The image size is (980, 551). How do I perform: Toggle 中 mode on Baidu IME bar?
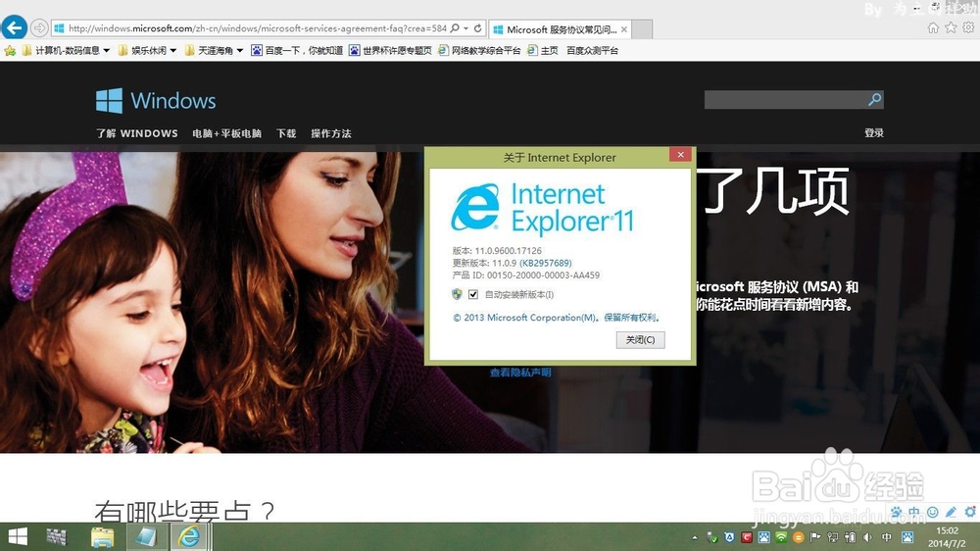[914, 512]
